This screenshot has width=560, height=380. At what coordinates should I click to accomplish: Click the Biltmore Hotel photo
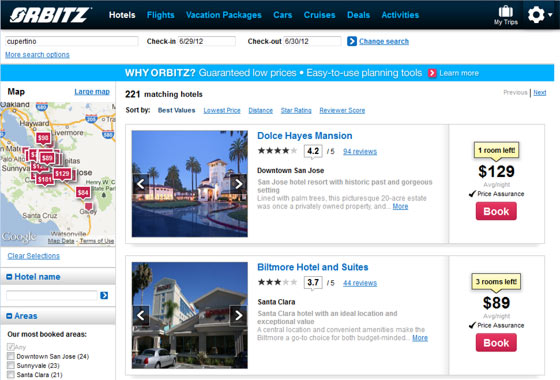pos(190,315)
